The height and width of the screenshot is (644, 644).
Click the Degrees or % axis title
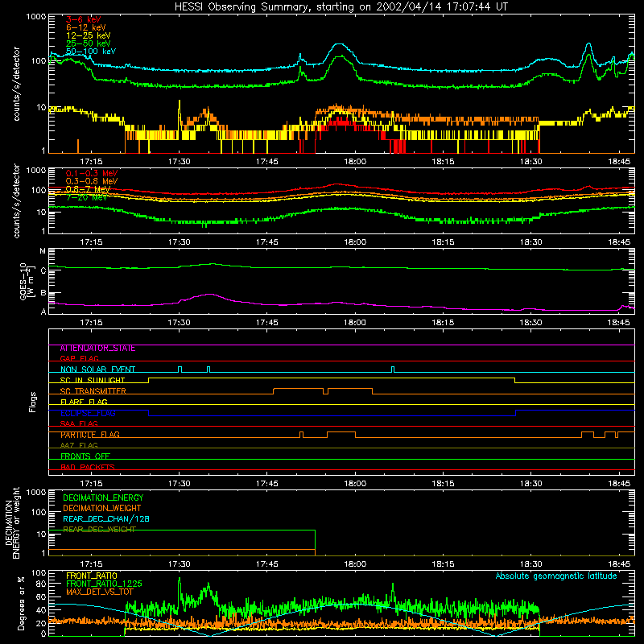click(21, 604)
